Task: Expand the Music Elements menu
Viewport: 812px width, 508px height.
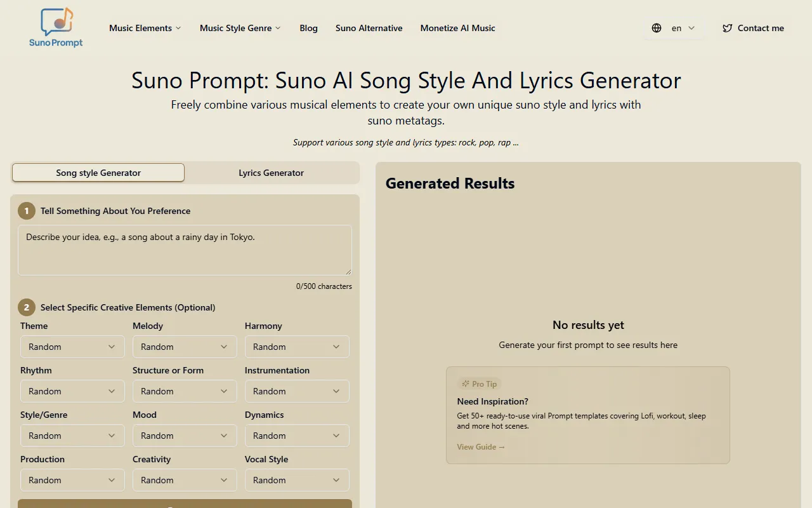Action: pyautogui.click(x=145, y=28)
